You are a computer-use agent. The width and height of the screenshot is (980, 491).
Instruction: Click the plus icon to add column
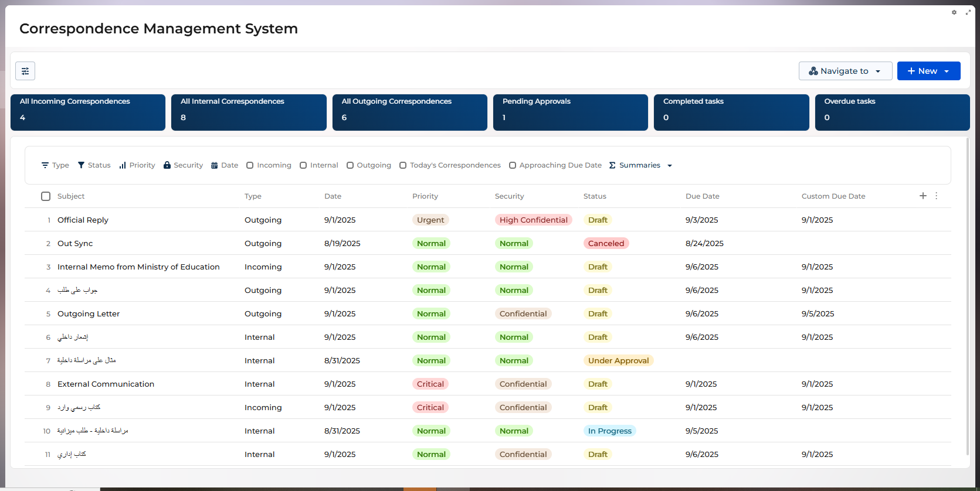[x=923, y=196]
